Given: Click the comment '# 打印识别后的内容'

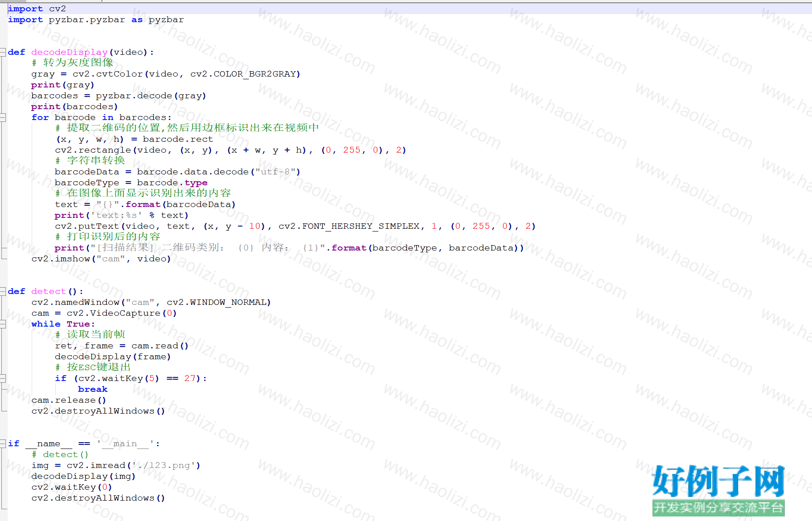Looking at the screenshot, I should [x=108, y=236].
